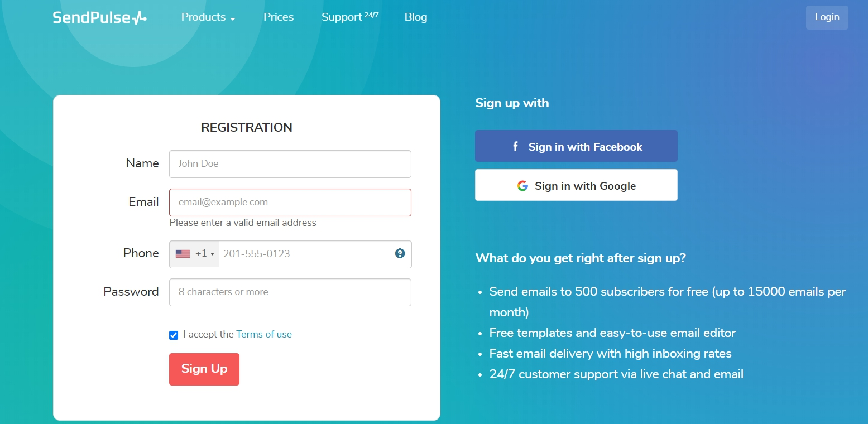The width and height of the screenshot is (868, 424).
Task: Open the Terms of use link
Action: click(263, 334)
